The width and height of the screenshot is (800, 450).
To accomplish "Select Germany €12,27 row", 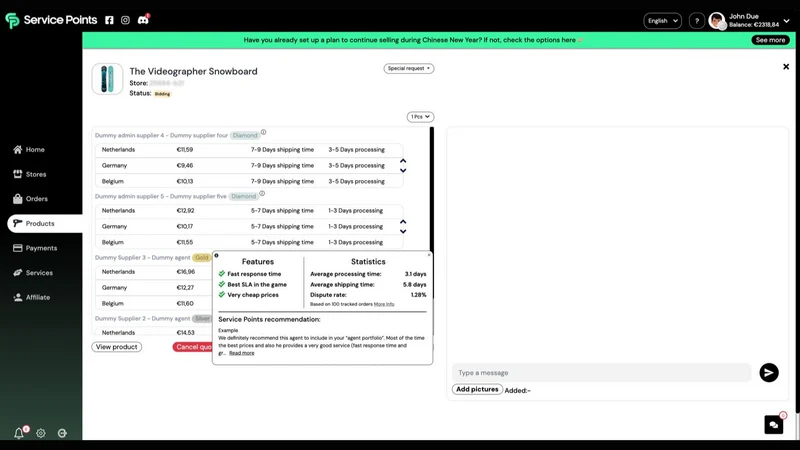I will (x=154, y=287).
